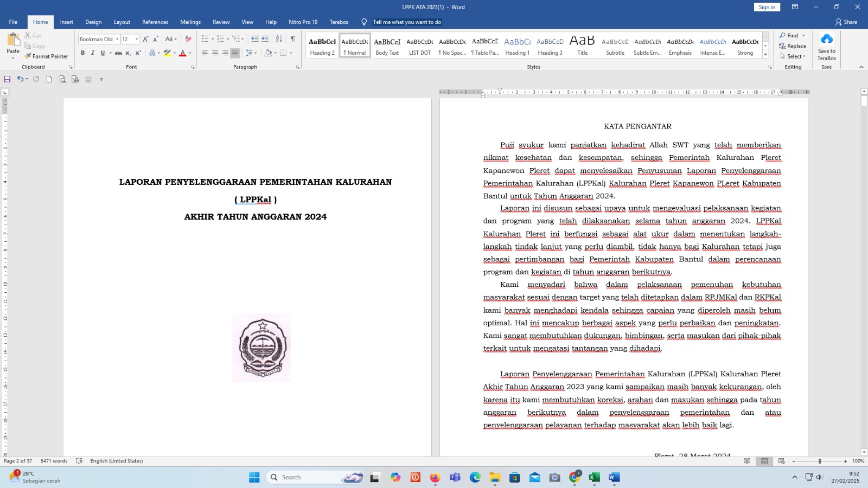Click the Sort A-Z icon
The width and height of the screenshot is (868, 488).
click(x=279, y=39)
